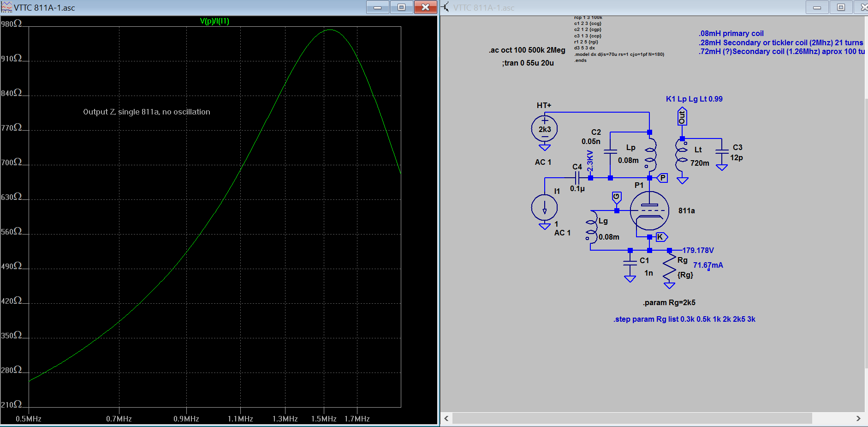Click the K1 Lp Lg Lt 0.99 directive
This screenshot has height=427, width=868.
tap(694, 99)
